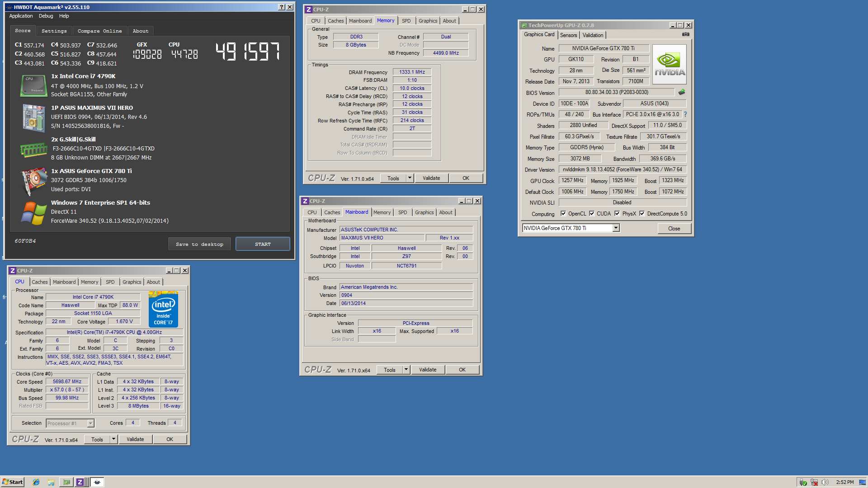Image resolution: width=868 pixels, height=488 pixels.
Task: Open Windows Explorer folder in taskbar
Action: [51, 482]
